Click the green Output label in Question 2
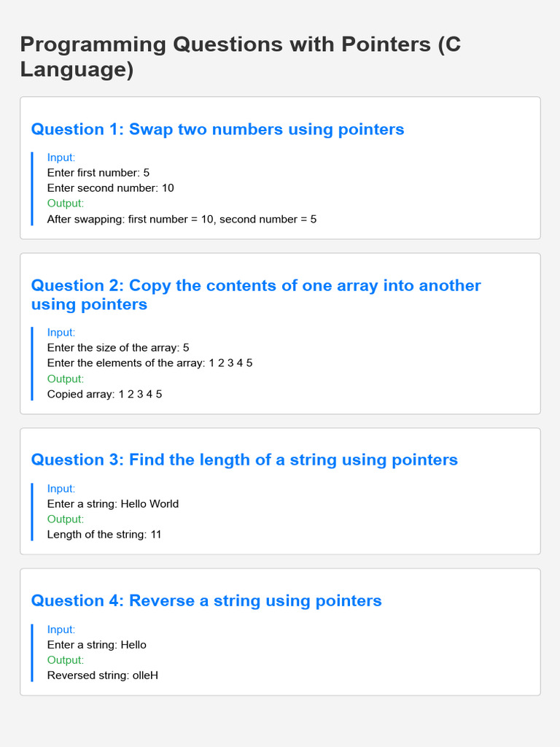The height and width of the screenshot is (747, 560). tap(65, 379)
